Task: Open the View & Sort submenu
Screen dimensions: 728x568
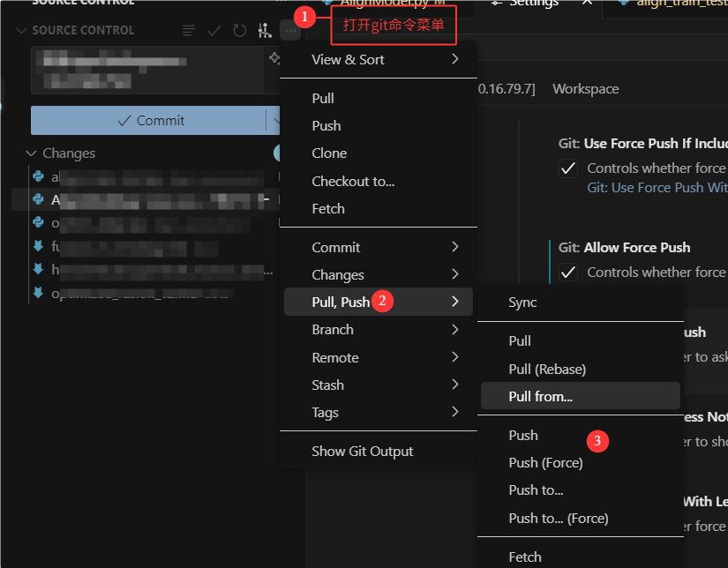Action: (379, 59)
